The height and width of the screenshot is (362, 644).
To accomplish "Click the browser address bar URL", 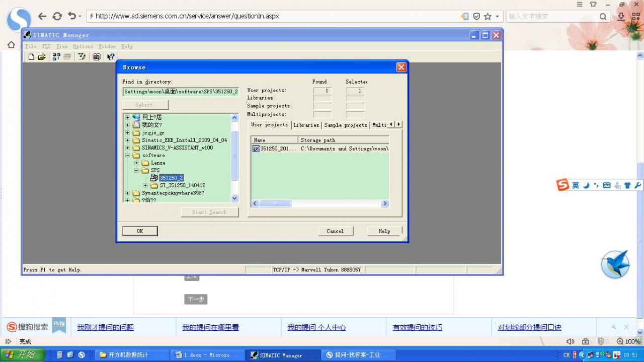I will click(x=187, y=16).
